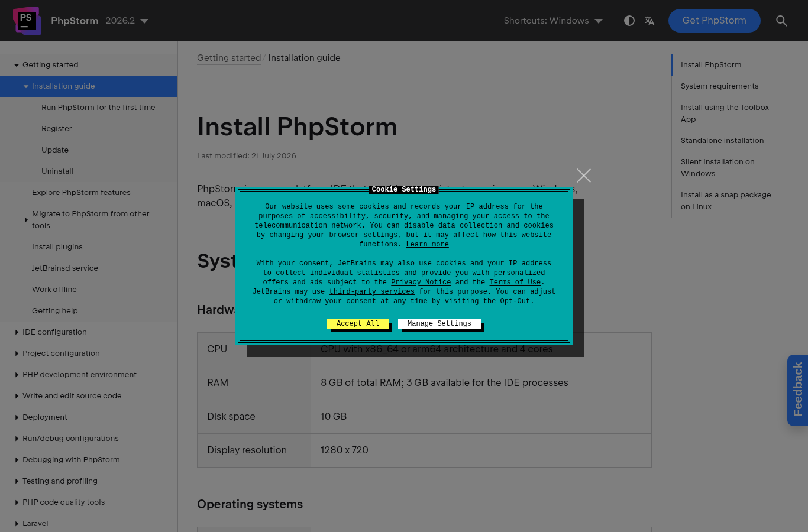
Task: Accept all cookies
Action: pos(358,324)
